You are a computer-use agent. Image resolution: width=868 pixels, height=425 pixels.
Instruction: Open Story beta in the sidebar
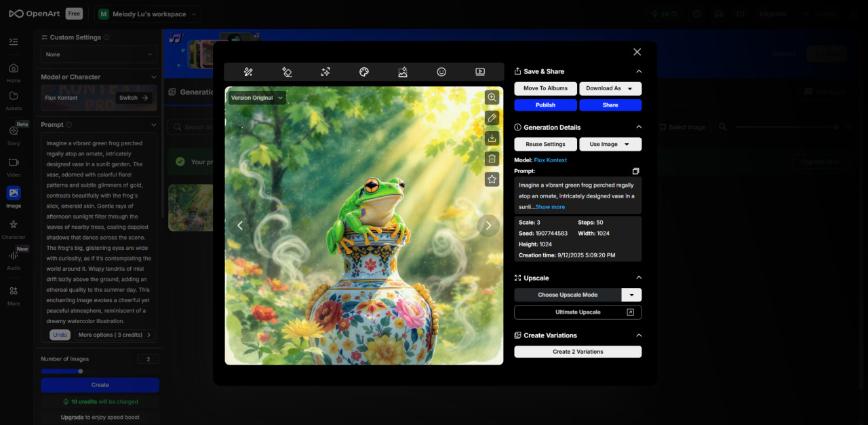pyautogui.click(x=14, y=135)
